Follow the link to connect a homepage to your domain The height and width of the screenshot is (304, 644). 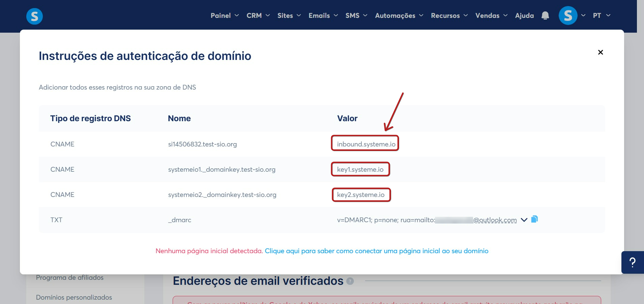click(377, 251)
